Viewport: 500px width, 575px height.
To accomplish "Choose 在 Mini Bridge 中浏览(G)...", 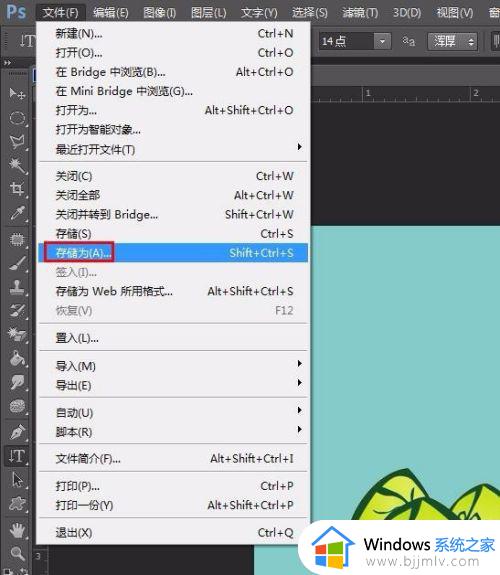I will tap(173, 91).
